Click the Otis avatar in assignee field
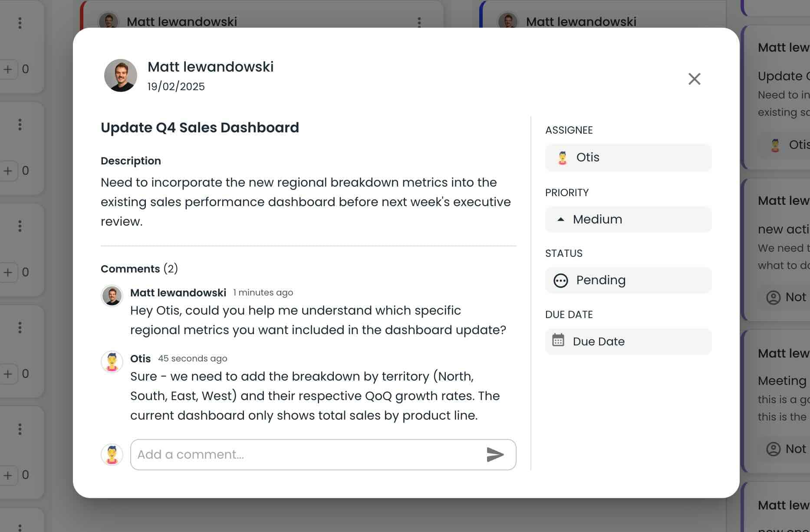This screenshot has width=810, height=532. point(563,158)
